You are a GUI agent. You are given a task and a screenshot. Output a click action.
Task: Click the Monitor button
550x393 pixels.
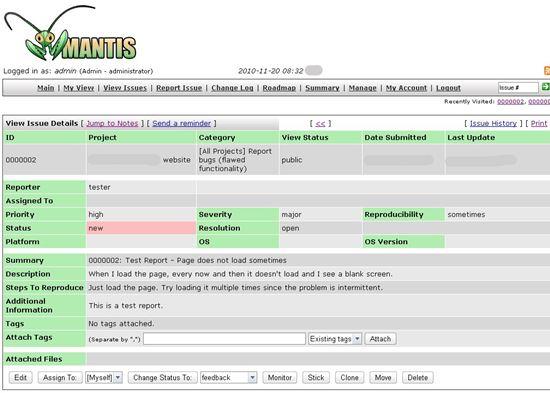tap(280, 378)
